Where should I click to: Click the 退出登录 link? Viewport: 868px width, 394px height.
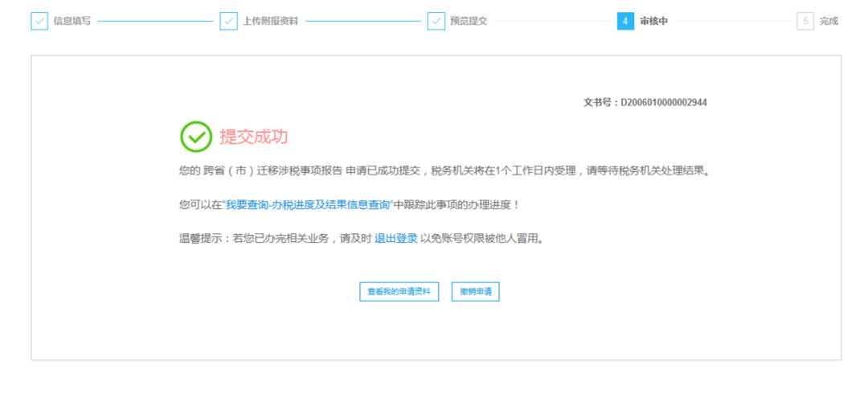point(395,240)
